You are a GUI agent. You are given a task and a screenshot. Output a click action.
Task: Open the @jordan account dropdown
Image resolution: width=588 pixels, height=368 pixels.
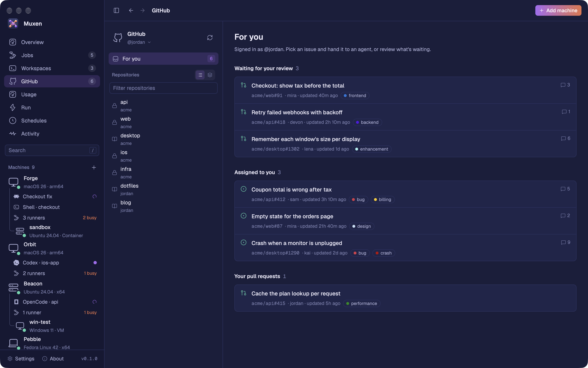[139, 42]
